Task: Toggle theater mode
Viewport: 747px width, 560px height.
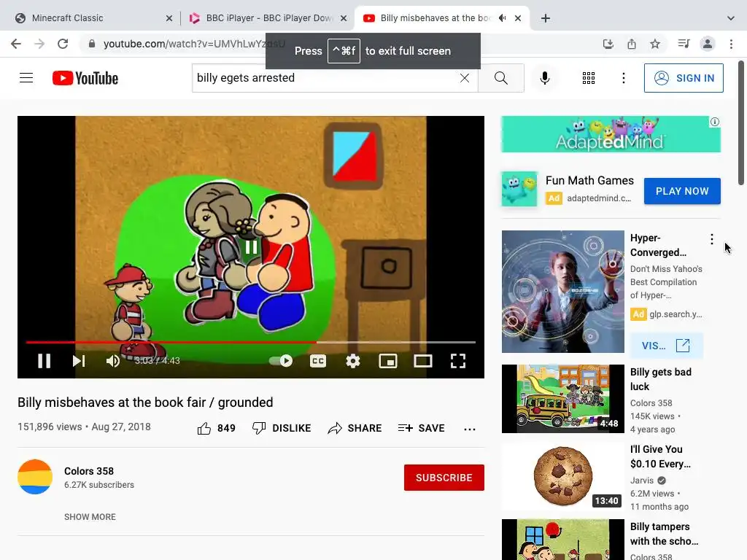Action: click(x=423, y=361)
